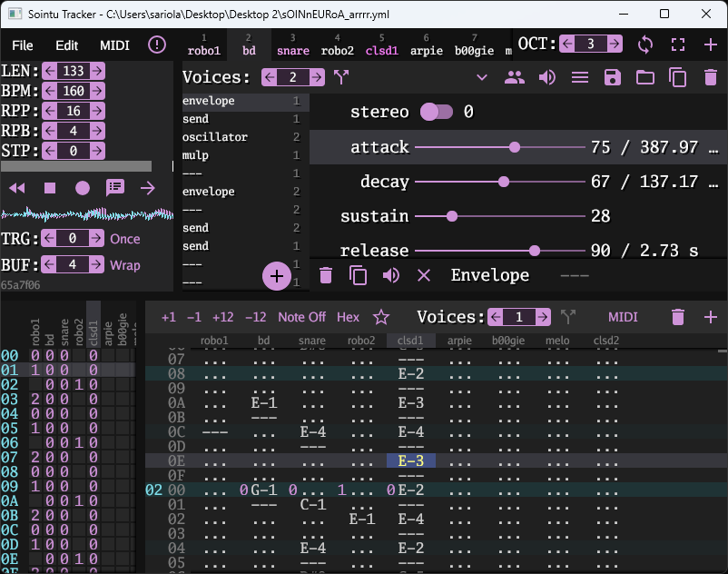
Task: Click the round plus button to add unit
Action: pos(277,275)
